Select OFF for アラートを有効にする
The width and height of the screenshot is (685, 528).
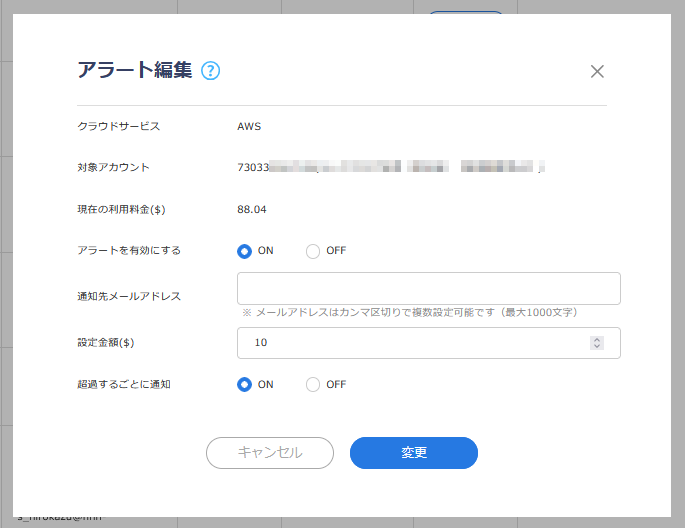[x=313, y=251]
